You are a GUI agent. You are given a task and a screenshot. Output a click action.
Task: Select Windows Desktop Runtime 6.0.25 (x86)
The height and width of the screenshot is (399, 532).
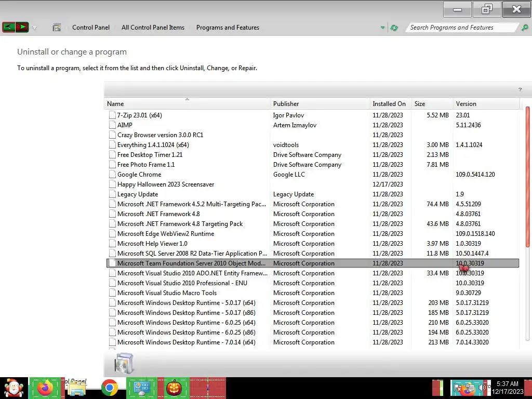tap(312, 332)
